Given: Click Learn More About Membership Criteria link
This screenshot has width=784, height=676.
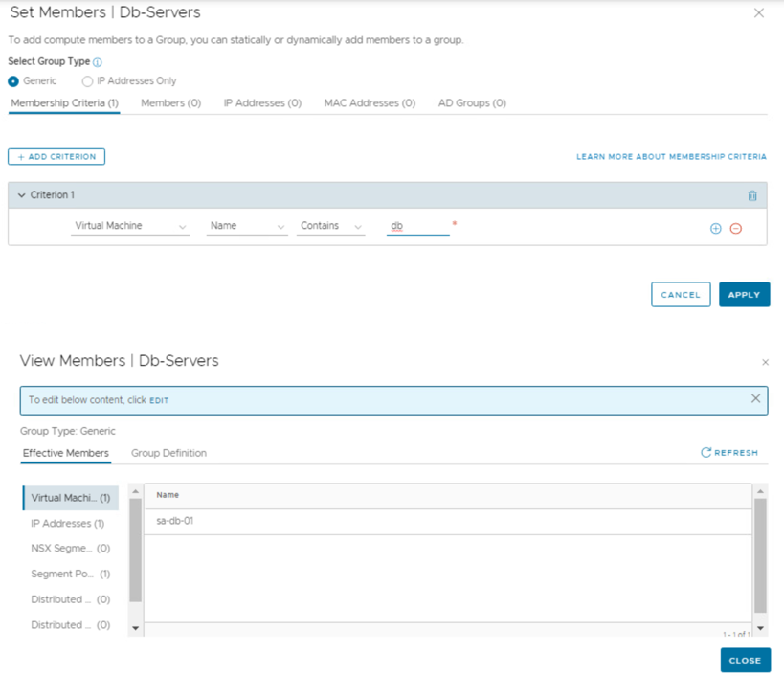Looking at the screenshot, I should pyautogui.click(x=671, y=157).
